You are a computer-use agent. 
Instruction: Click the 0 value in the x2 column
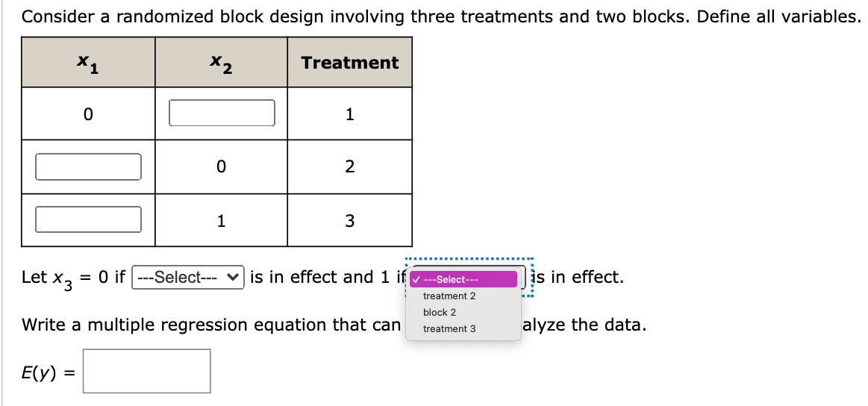[x=221, y=166]
